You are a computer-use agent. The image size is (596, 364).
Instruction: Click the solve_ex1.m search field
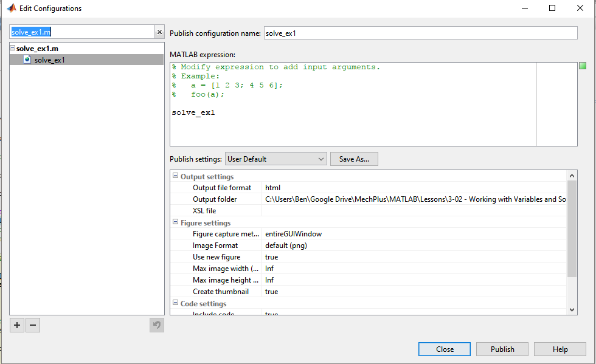point(82,32)
